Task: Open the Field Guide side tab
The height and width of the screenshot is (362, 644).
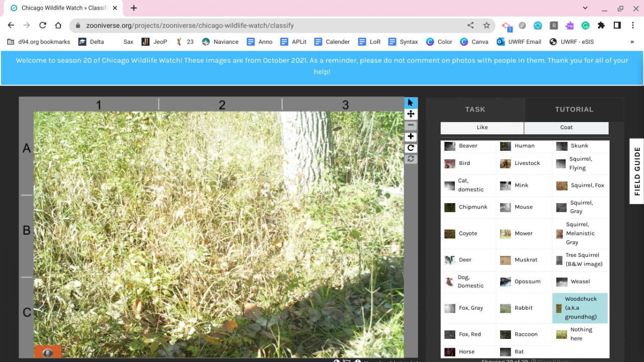Action: coord(637,171)
